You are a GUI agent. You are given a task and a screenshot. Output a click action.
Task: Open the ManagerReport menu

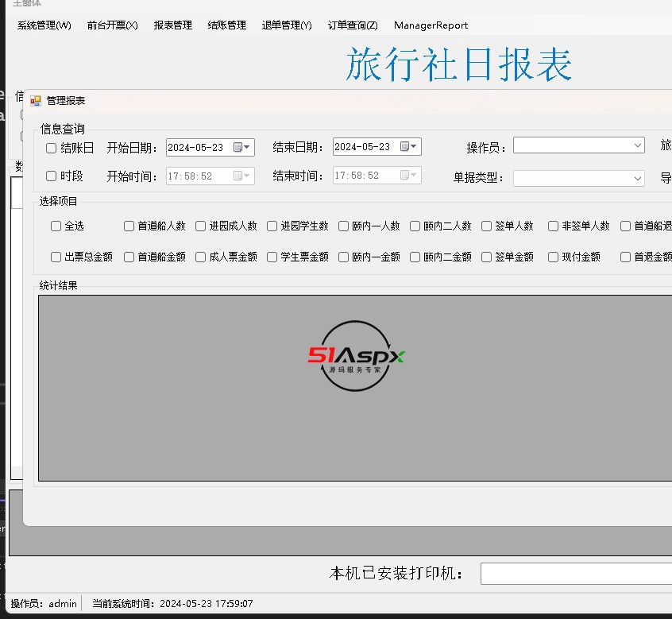[431, 25]
